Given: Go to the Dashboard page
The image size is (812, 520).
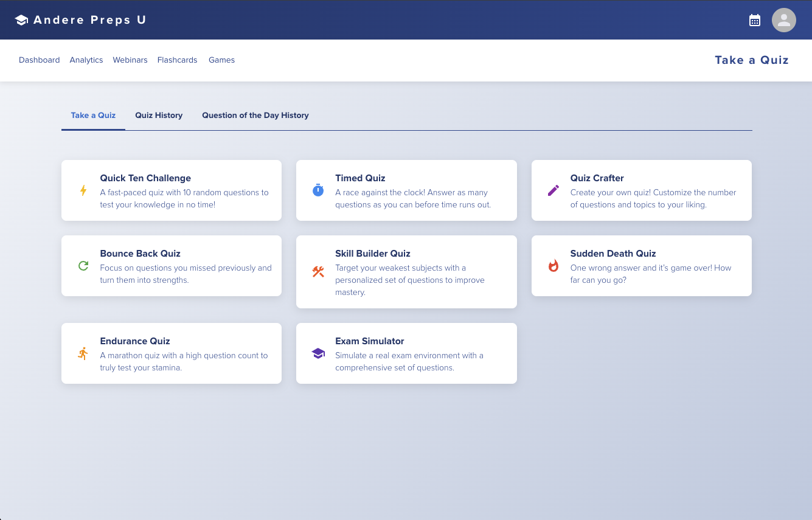Looking at the screenshot, I should [40, 60].
